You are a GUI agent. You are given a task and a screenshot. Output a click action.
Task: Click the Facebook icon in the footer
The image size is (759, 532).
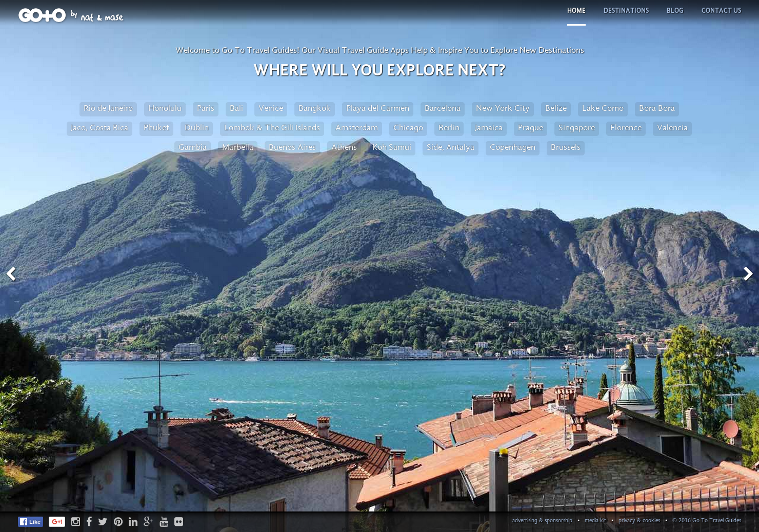[x=89, y=521]
